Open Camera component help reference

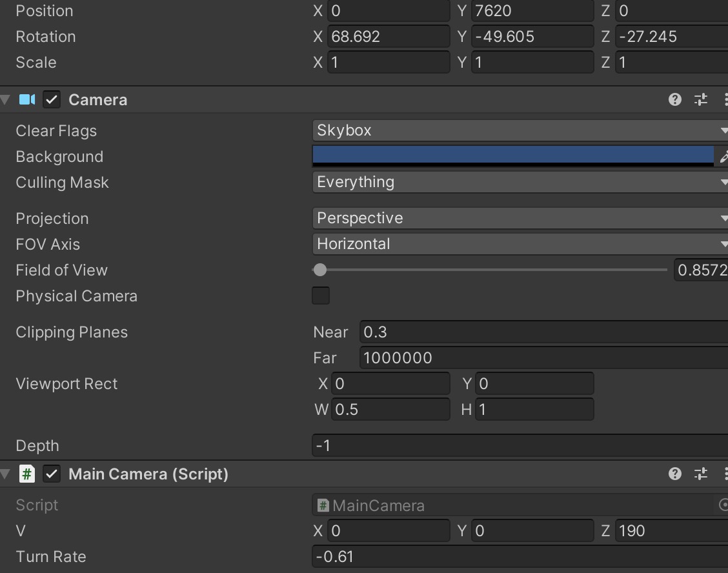[x=675, y=99]
